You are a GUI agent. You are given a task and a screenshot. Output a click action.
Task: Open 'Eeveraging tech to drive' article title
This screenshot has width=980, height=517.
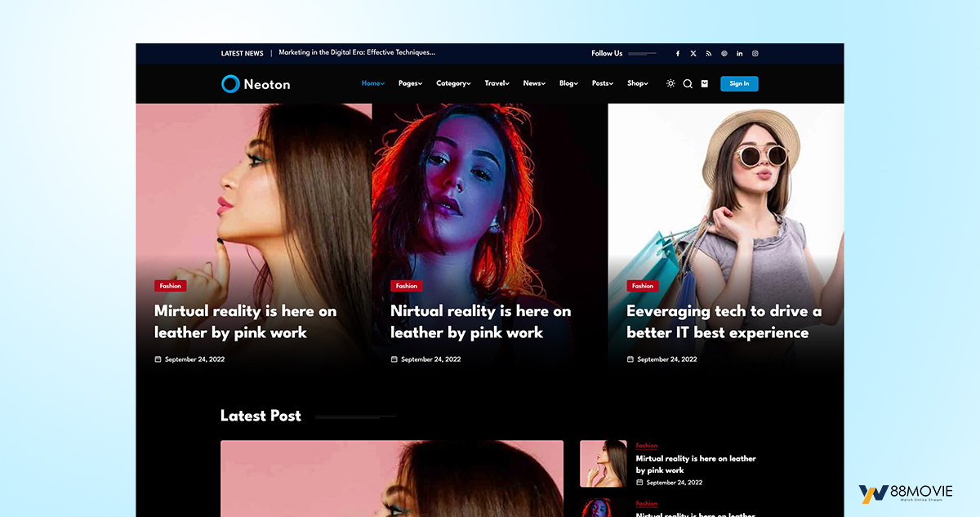point(724,322)
